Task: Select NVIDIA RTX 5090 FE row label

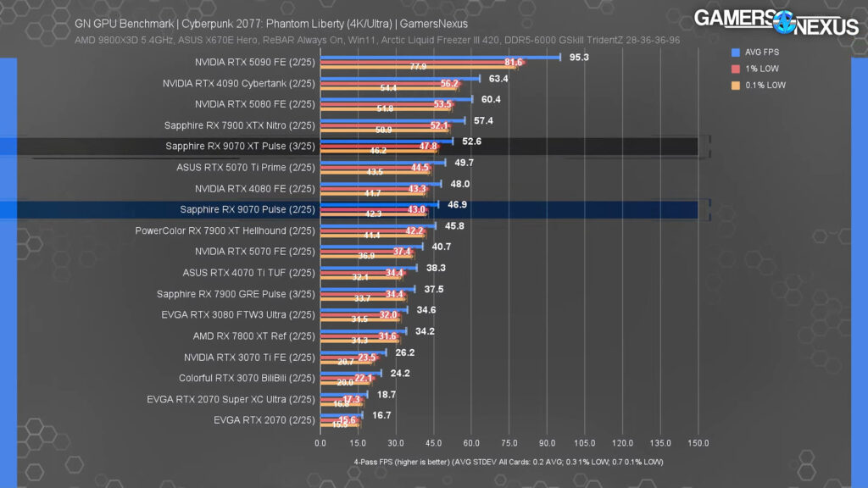Action: pyautogui.click(x=254, y=62)
